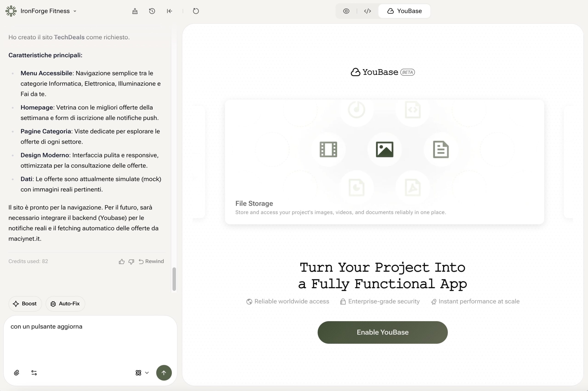Image resolution: width=588 pixels, height=391 pixels.
Task: Collapse the chat panel with arrow icon
Action: coord(169,11)
